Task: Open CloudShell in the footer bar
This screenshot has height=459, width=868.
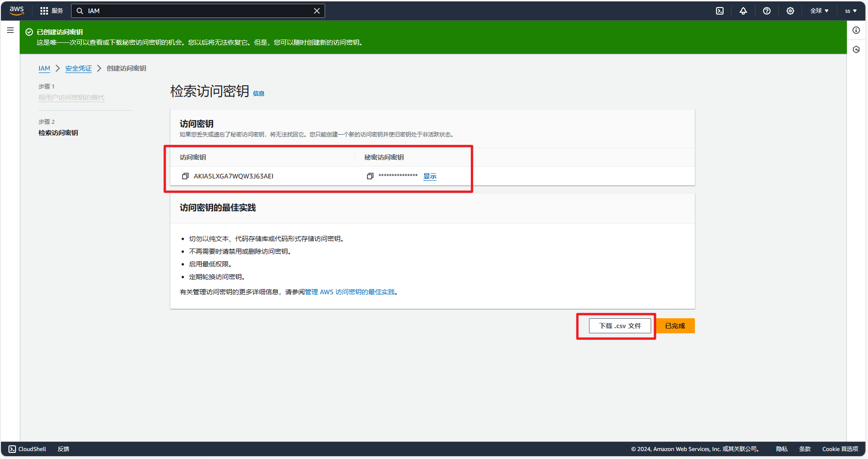Action: click(x=28, y=449)
